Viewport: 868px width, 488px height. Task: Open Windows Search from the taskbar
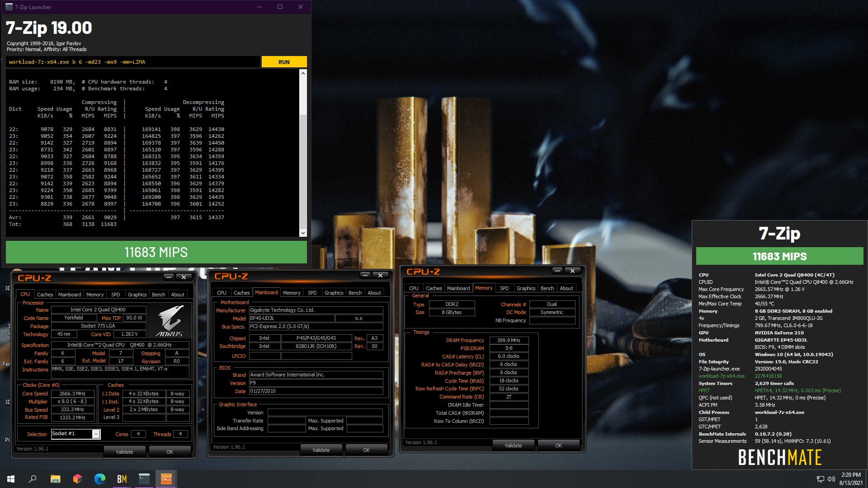pos(33,479)
